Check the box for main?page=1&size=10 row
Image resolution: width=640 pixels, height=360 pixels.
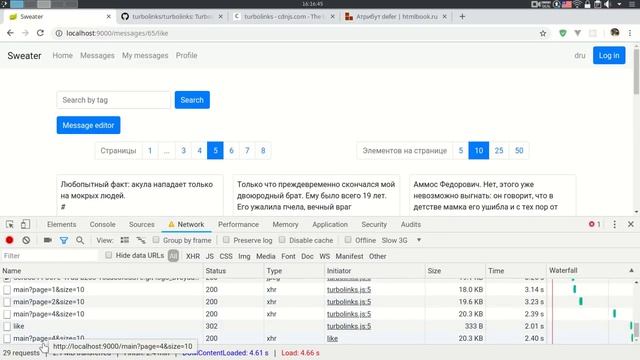[x=7, y=290]
